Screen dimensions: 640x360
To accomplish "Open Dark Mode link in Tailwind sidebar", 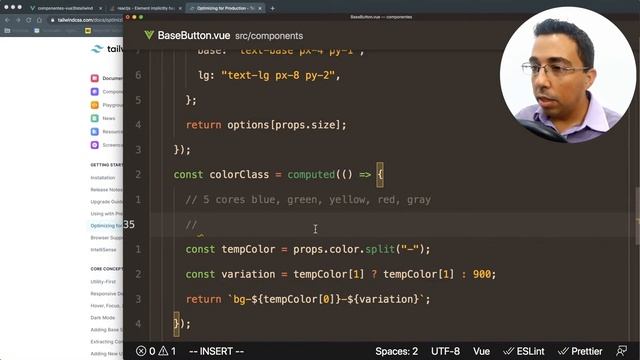I will tap(103, 318).
